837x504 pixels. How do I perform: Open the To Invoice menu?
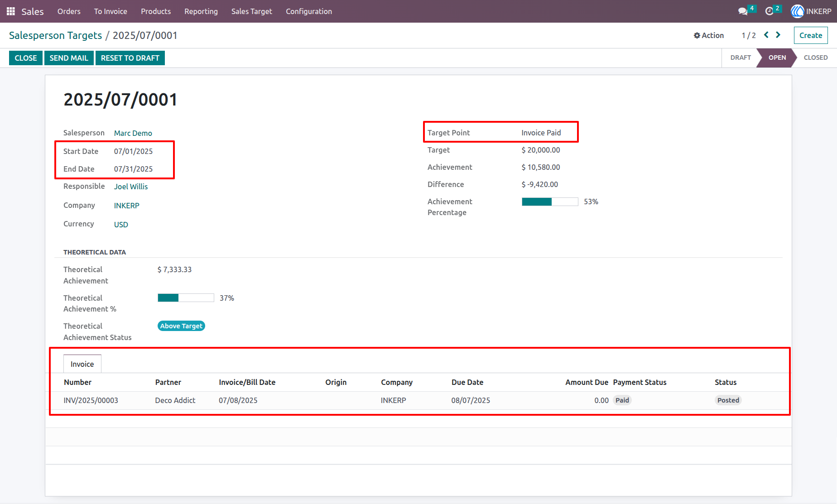[x=111, y=11]
